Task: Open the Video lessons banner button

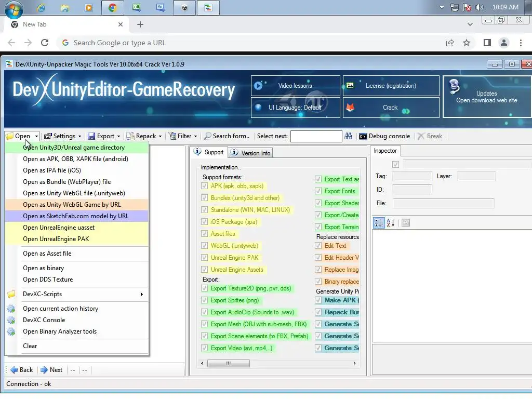Action: 295,86
